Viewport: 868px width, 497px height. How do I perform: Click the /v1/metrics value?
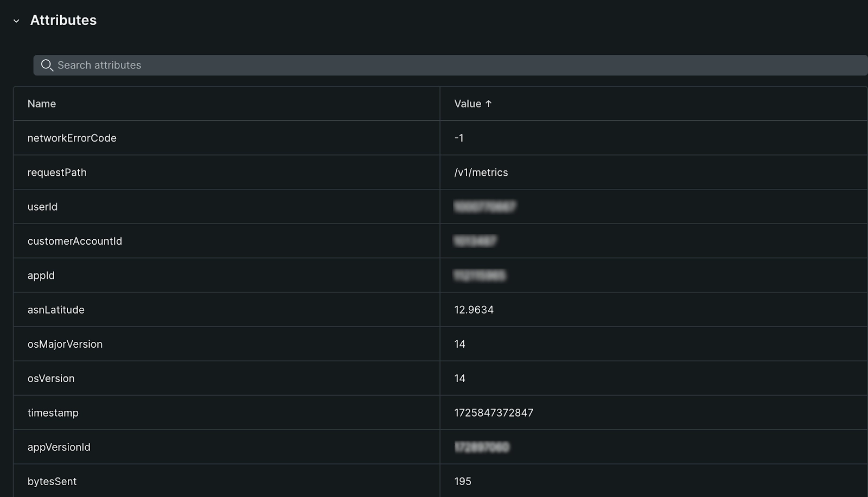coord(480,172)
